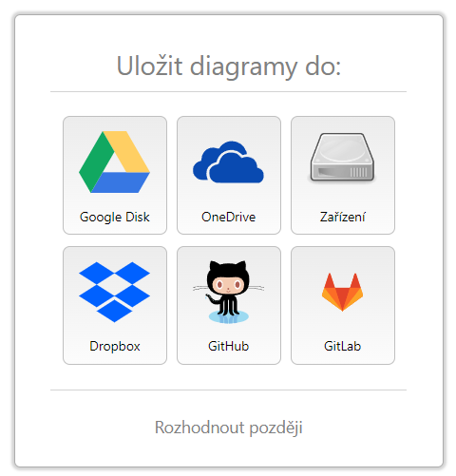The image size is (456, 476).
Task: Choose the 'Google Disk' text label
Action: pyautogui.click(x=115, y=218)
